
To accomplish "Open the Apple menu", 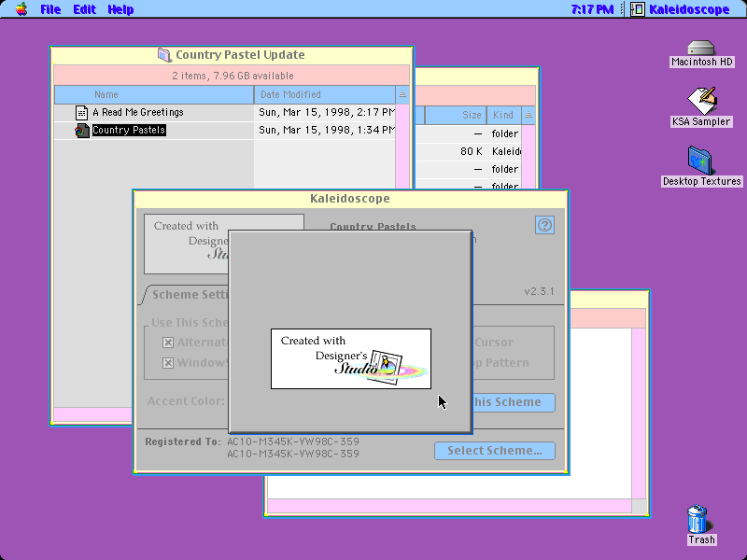I will (x=21, y=9).
